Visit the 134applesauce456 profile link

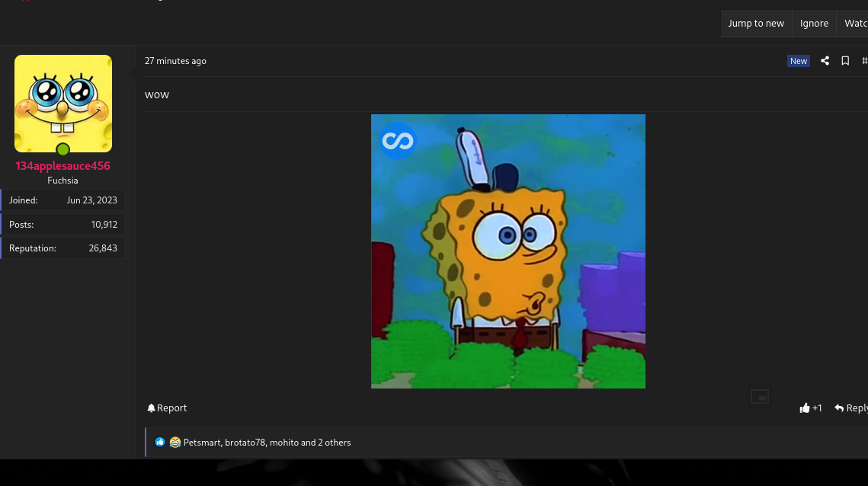[x=62, y=166]
